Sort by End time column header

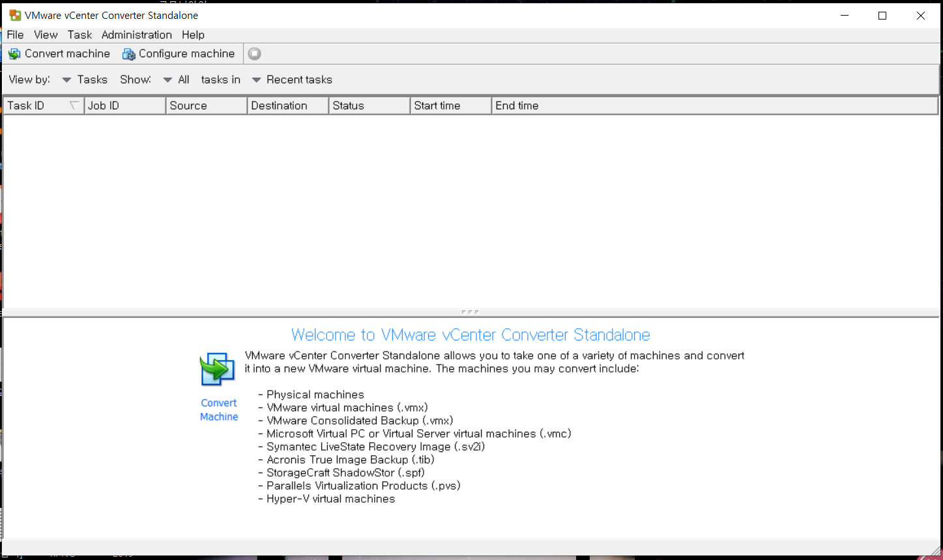click(x=715, y=105)
